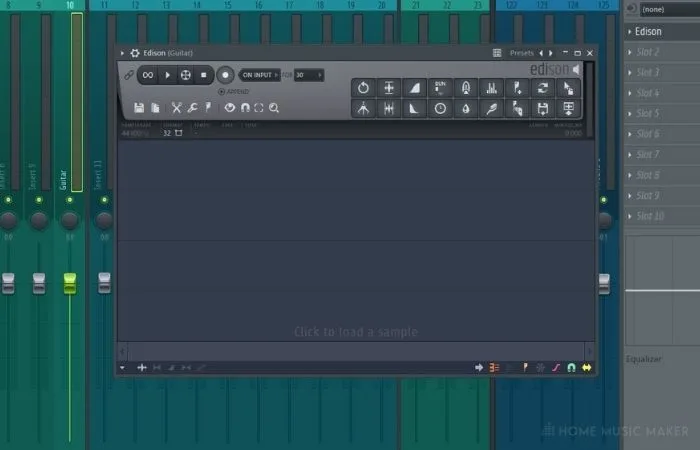Open the equalizer bars tool icon
The width and height of the screenshot is (700, 450).
(492, 88)
